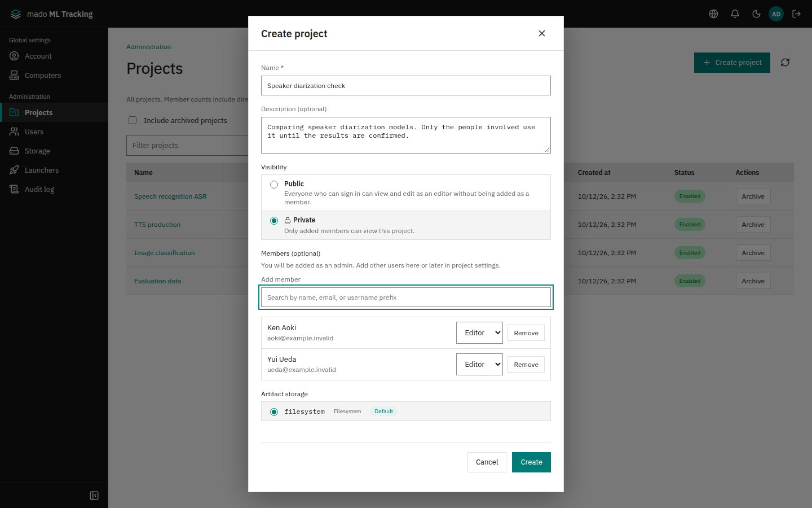
Task: Remove Ken Aoki from members
Action: [526, 333]
